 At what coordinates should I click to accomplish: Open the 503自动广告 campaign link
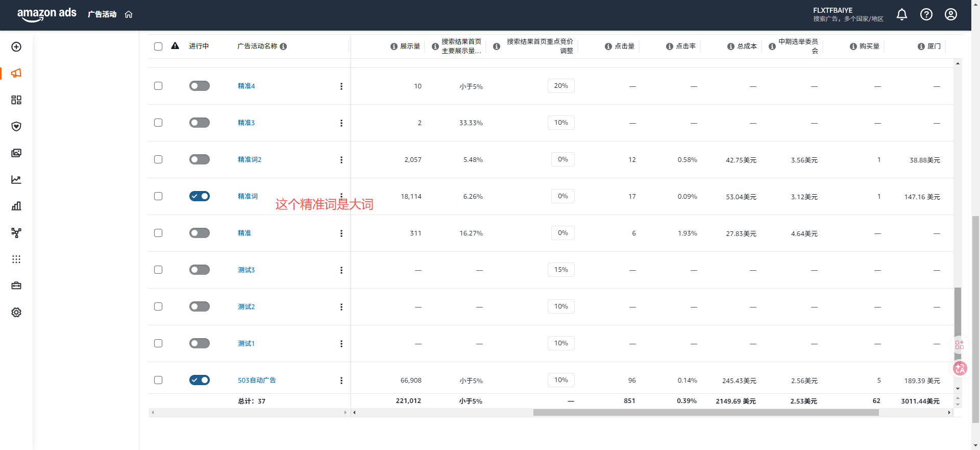coord(257,381)
